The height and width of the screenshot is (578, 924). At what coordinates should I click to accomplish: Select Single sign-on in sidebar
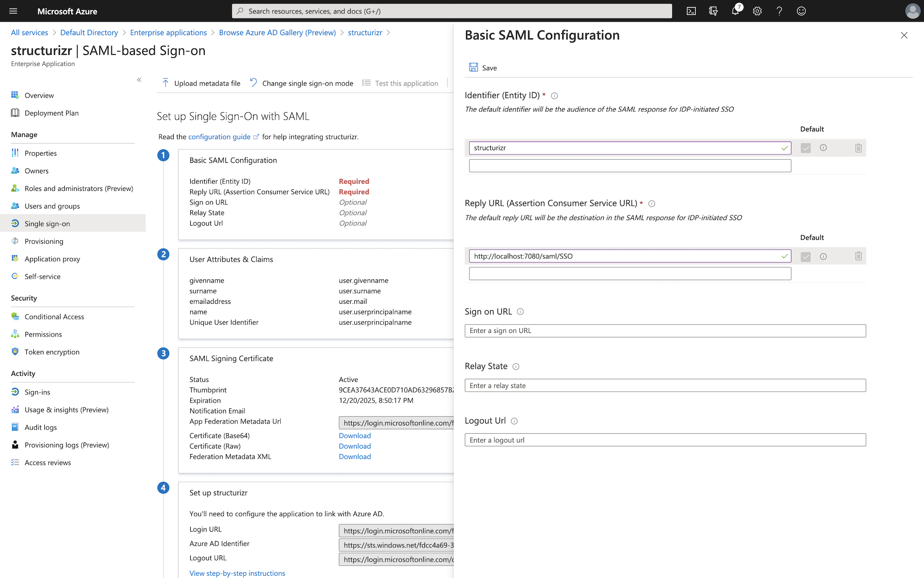73,223
